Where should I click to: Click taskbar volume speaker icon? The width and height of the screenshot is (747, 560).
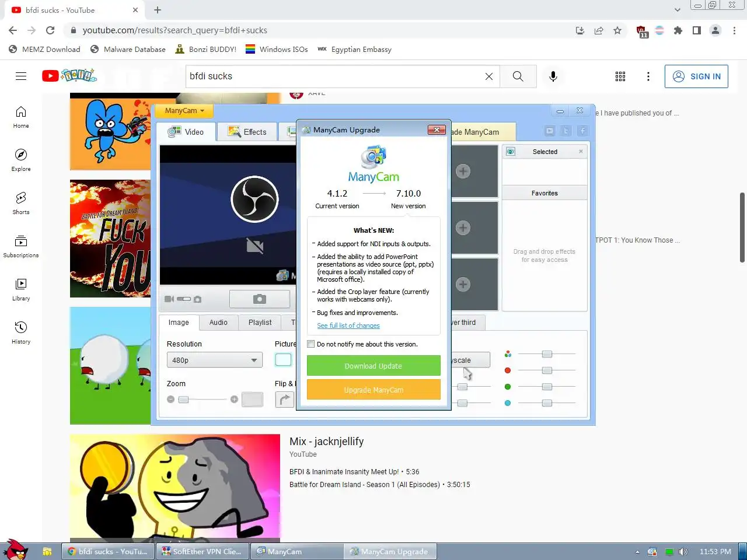pos(683,552)
